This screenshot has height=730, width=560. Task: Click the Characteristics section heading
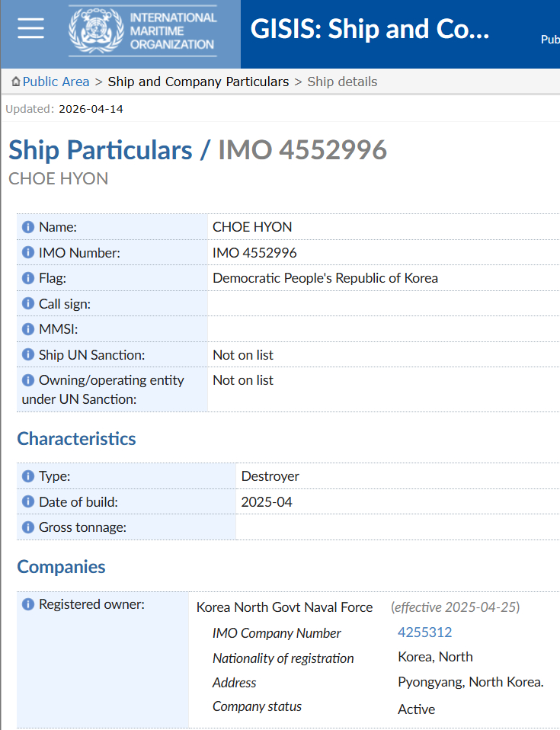tap(76, 439)
